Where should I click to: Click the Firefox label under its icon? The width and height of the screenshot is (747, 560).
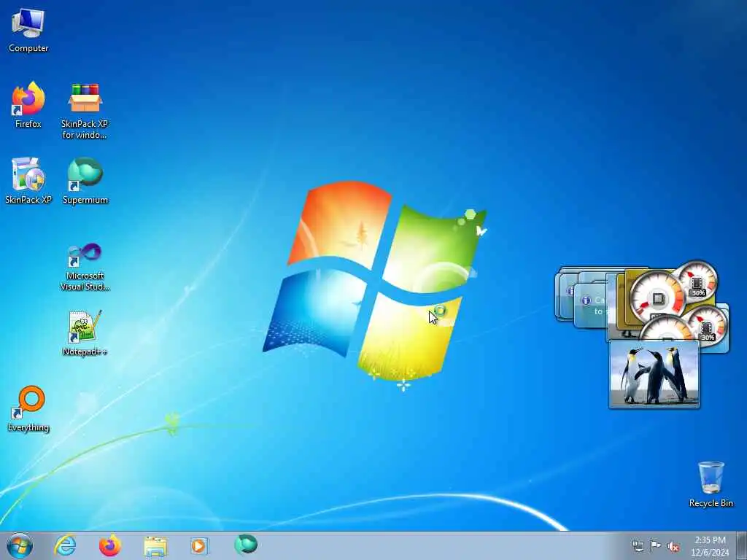point(28,124)
